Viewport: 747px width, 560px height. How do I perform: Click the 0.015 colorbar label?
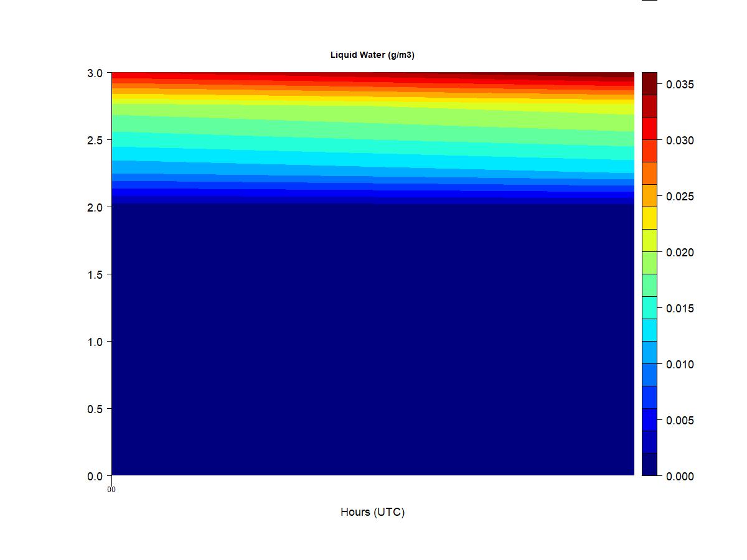[680, 309]
